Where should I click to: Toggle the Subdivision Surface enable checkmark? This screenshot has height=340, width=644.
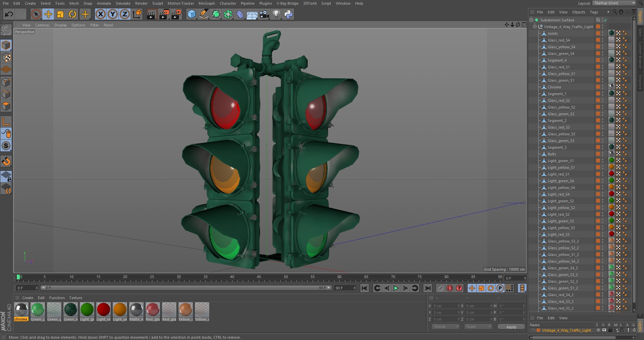[606, 20]
